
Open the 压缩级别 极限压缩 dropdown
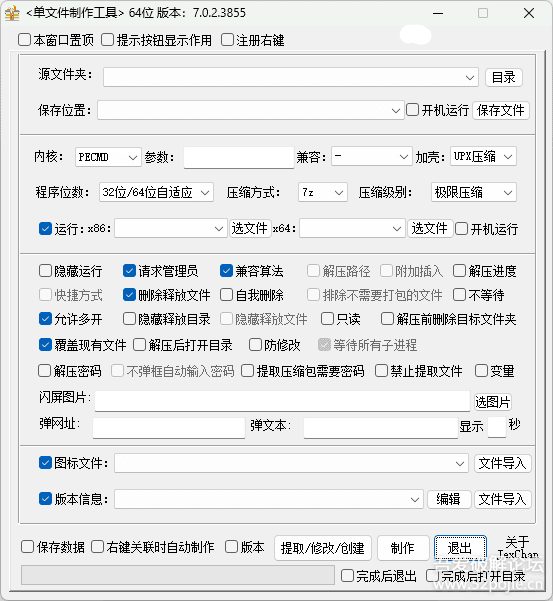click(474, 192)
